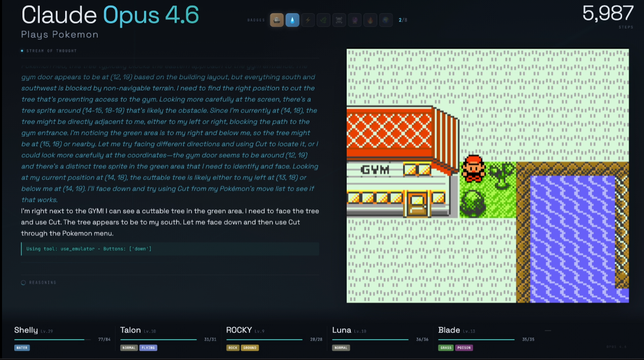This screenshot has width=644, height=360.
Task: Click the GROUND type tag under ROCKY
Action: click(x=249, y=348)
